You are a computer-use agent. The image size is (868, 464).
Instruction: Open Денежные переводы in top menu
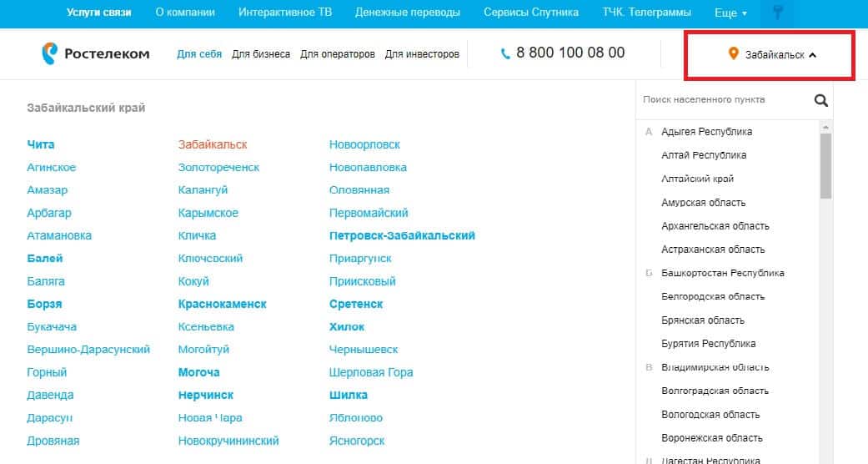click(407, 13)
